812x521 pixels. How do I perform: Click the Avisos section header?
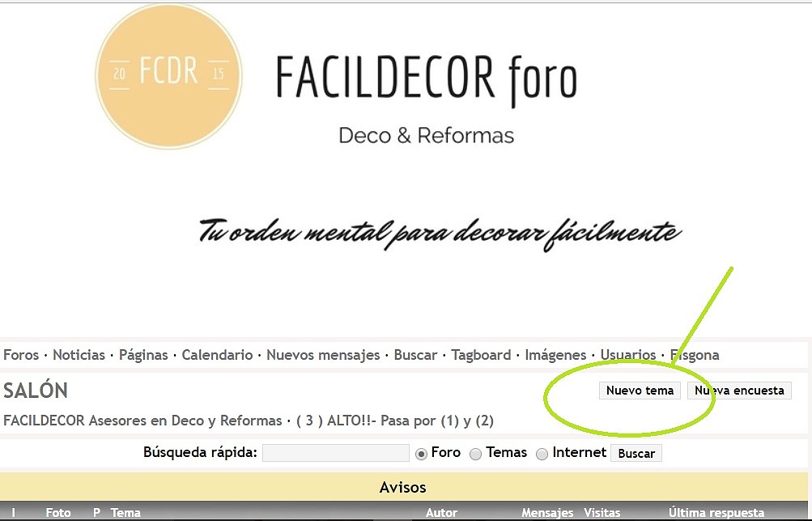pyautogui.click(x=403, y=487)
